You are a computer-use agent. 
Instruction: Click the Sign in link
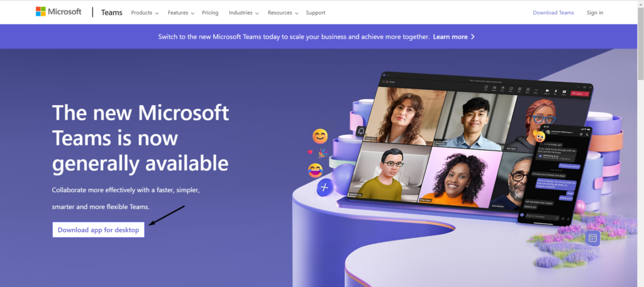point(595,13)
